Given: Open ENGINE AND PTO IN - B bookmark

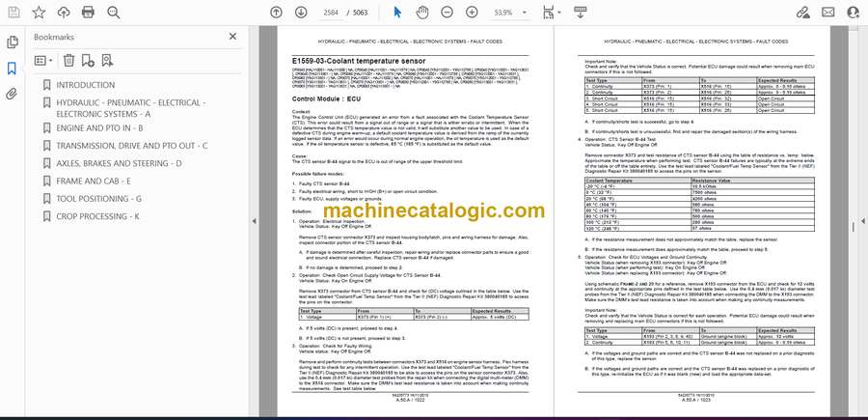Looking at the screenshot, I should pyautogui.click(x=99, y=128).
